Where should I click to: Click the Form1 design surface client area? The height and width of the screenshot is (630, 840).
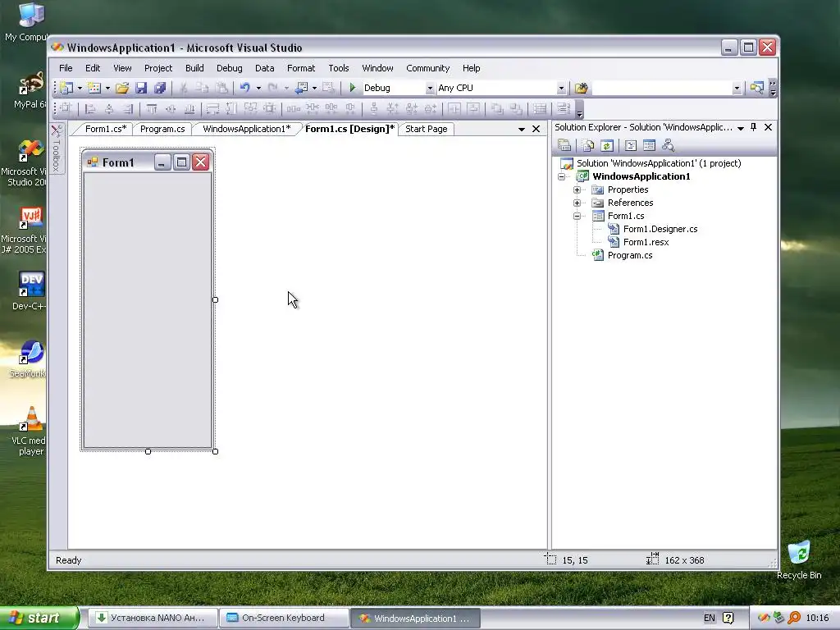[148, 309]
